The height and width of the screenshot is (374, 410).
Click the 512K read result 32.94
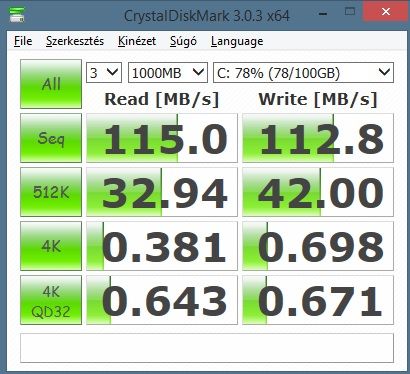point(162,192)
